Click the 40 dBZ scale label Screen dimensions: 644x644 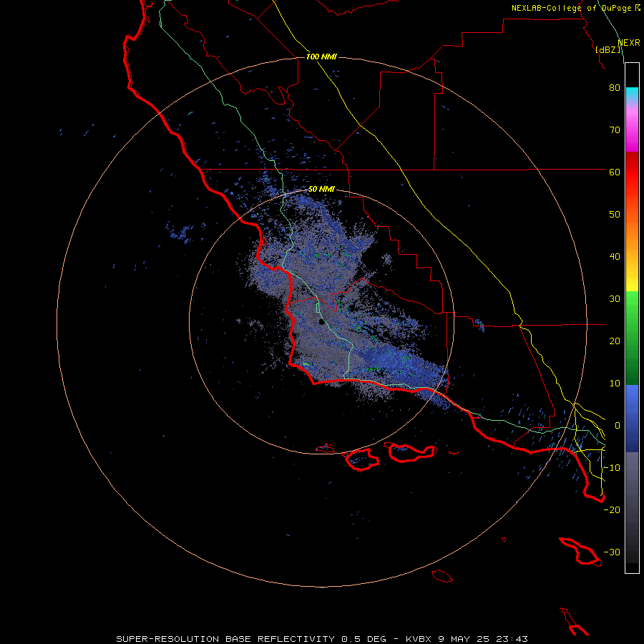(x=615, y=257)
